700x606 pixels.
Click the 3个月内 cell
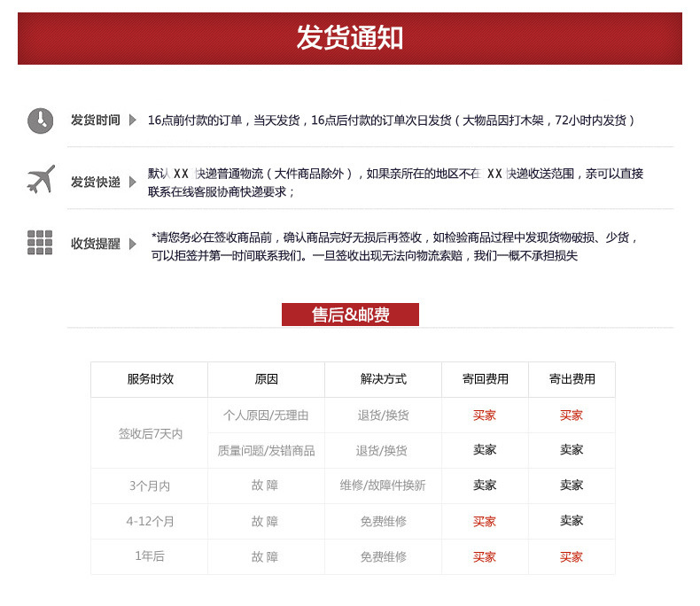point(150,486)
